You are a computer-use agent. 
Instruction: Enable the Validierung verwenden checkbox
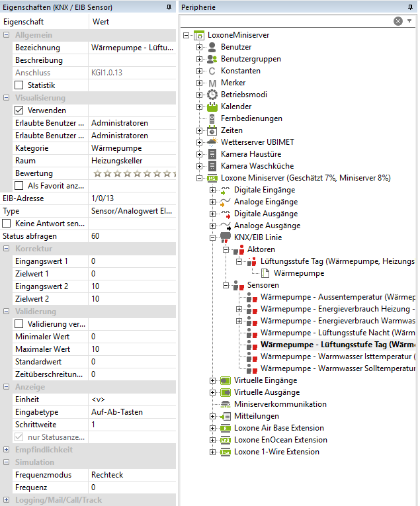(19, 324)
